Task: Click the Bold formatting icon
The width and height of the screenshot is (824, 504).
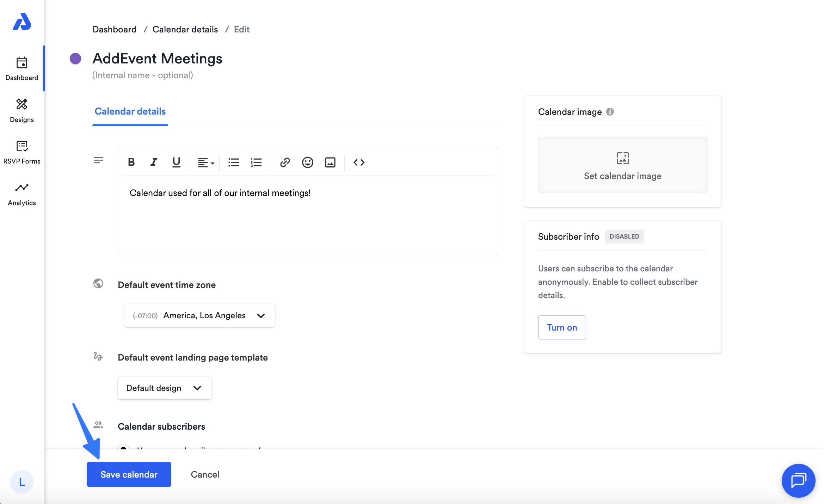Action: tap(131, 162)
